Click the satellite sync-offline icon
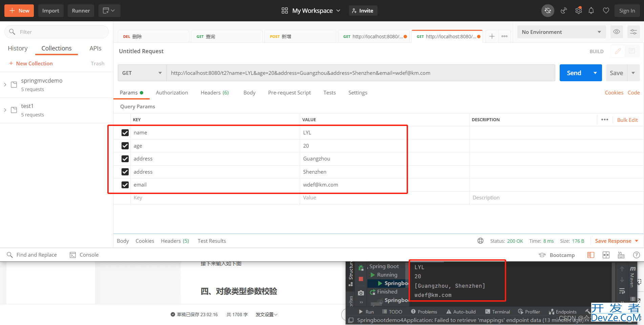The height and width of the screenshot is (325, 644). pos(548,11)
